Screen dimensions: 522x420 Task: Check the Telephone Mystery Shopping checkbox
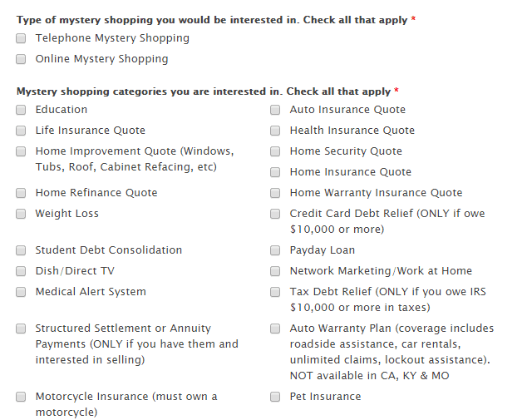tap(21, 38)
